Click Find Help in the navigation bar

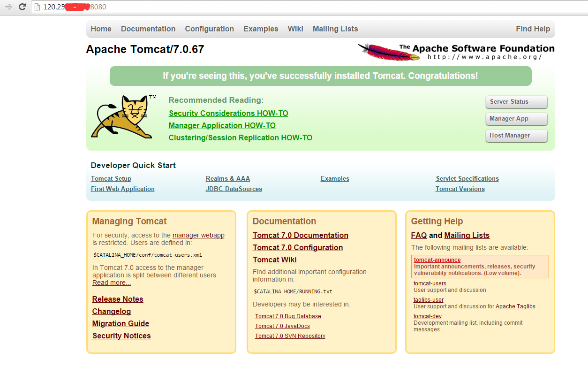pyautogui.click(x=533, y=29)
